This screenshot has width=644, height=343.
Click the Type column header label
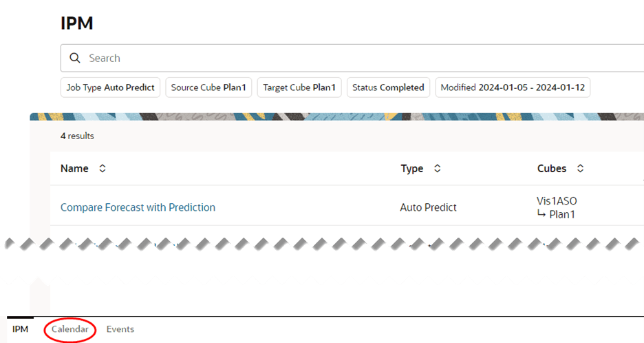point(412,169)
